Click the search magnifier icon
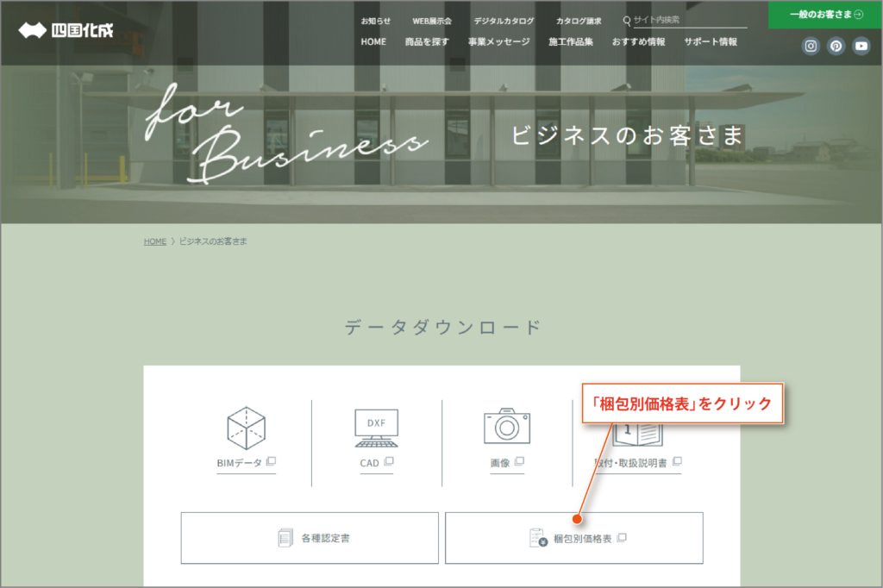Image resolution: width=883 pixels, height=588 pixels. (x=627, y=21)
